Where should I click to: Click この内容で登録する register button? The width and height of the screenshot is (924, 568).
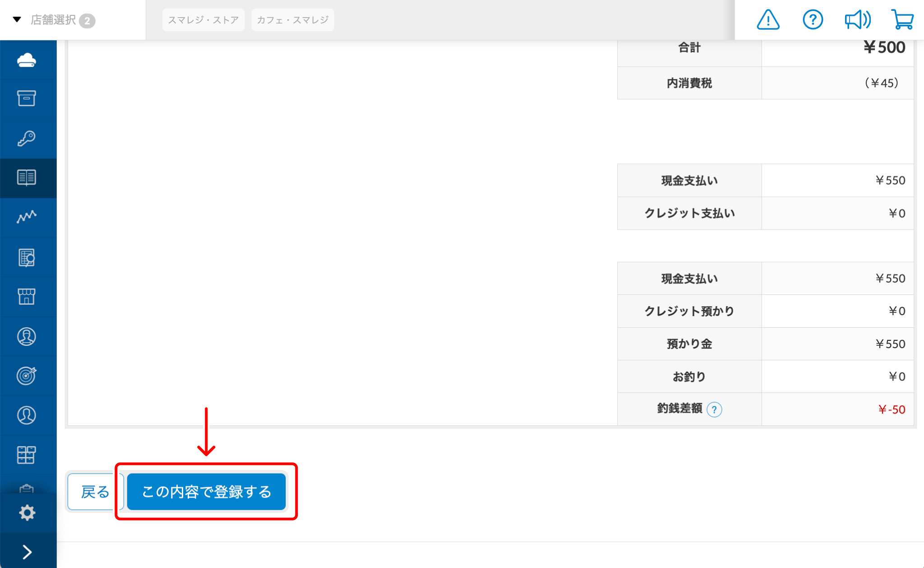tap(206, 492)
